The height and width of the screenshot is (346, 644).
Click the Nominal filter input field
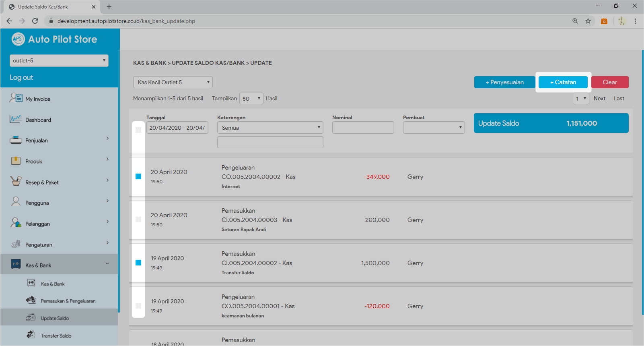[x=363, y=128]
